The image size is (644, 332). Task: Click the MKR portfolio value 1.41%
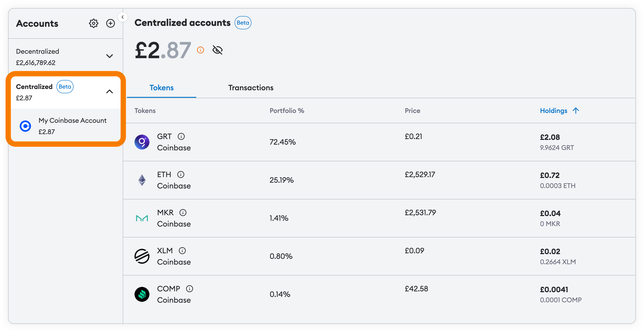coord(279,218)
